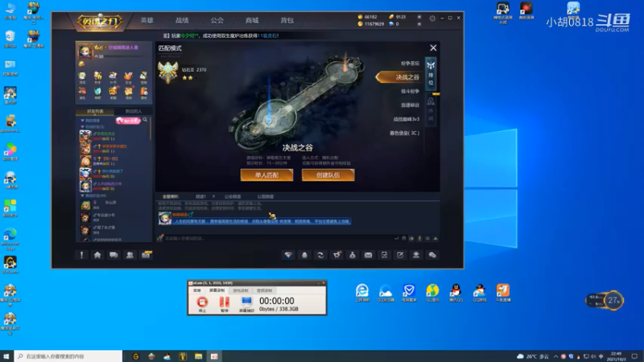Switch to oCam 屏幕录制 tab

(x=217, y=290)
